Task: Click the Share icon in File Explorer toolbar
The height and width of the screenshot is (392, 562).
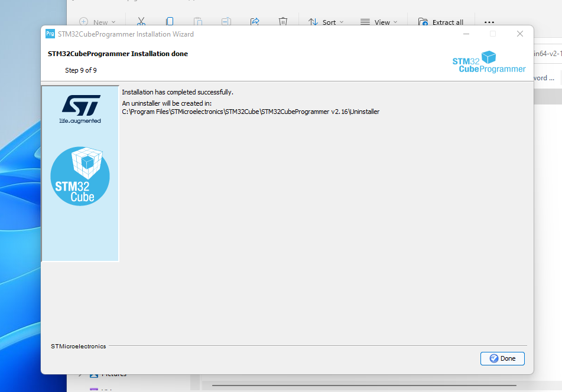Action: tap(255, 21)
